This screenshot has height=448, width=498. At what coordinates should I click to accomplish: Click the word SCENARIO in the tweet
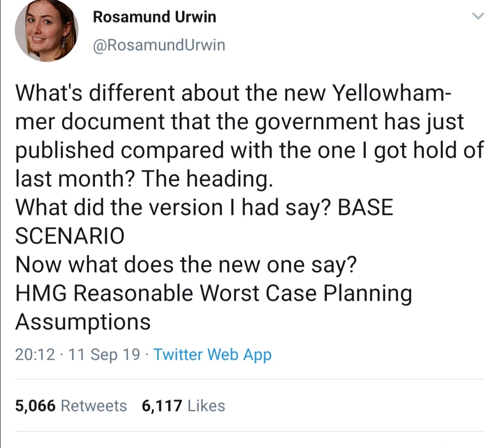(x=70, y=236)
